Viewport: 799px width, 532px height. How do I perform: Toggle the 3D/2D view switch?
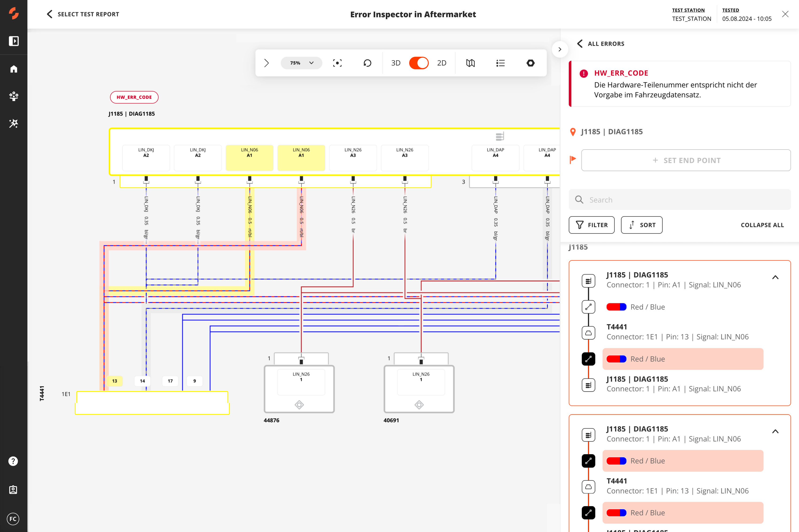[x=419, y=63]
